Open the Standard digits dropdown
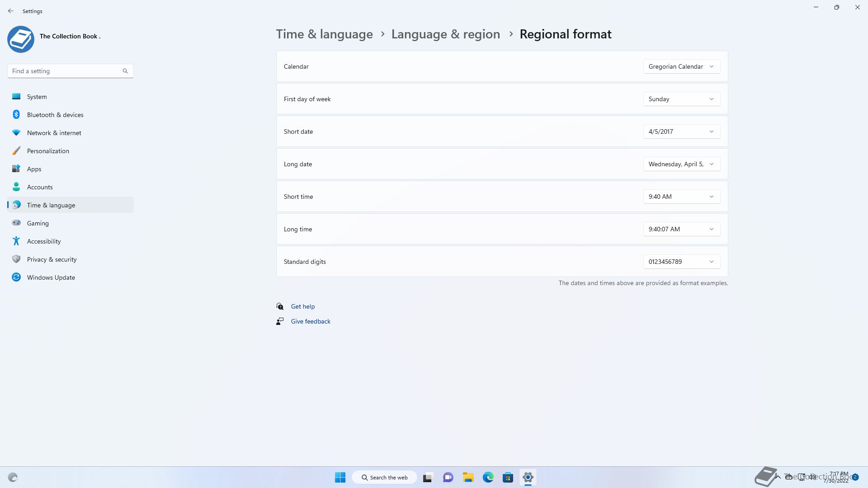This screenshot has width=868, height=488. click(682, 262)
